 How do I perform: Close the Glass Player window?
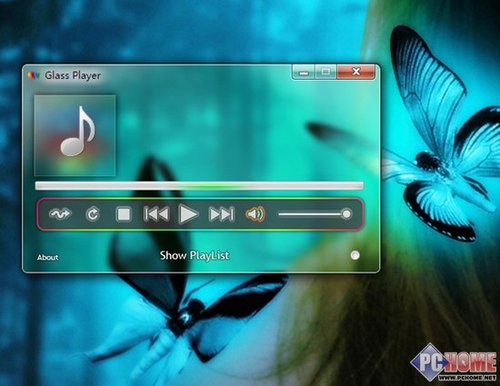356,72
